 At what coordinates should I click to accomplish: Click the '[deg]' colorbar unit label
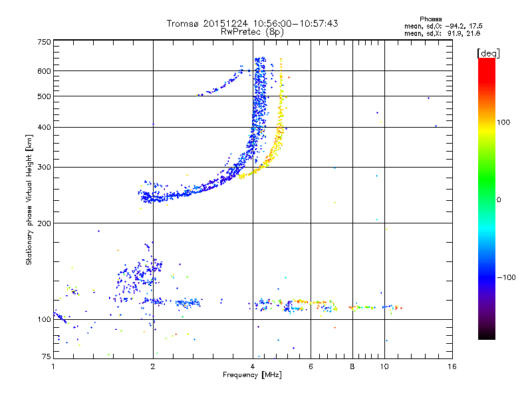(488, 53)
